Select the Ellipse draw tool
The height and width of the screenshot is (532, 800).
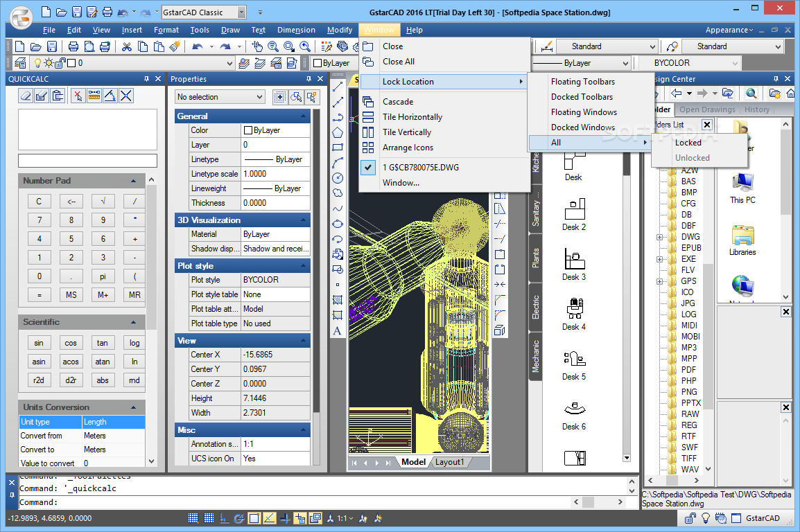[337, 224]
